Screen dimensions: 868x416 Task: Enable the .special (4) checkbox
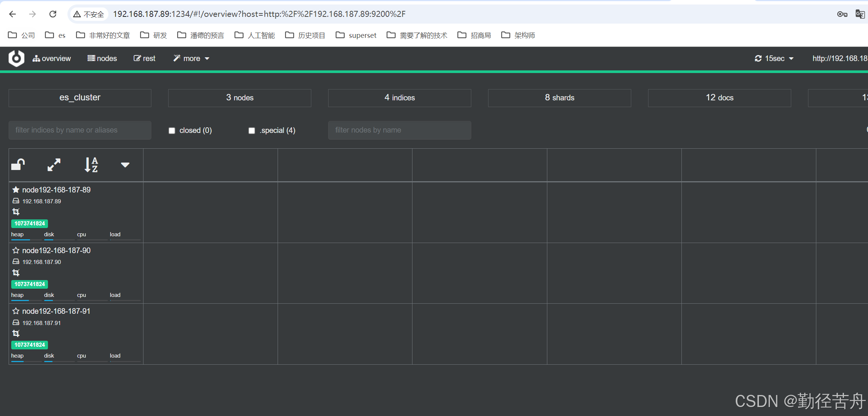(x=252, y=131)
